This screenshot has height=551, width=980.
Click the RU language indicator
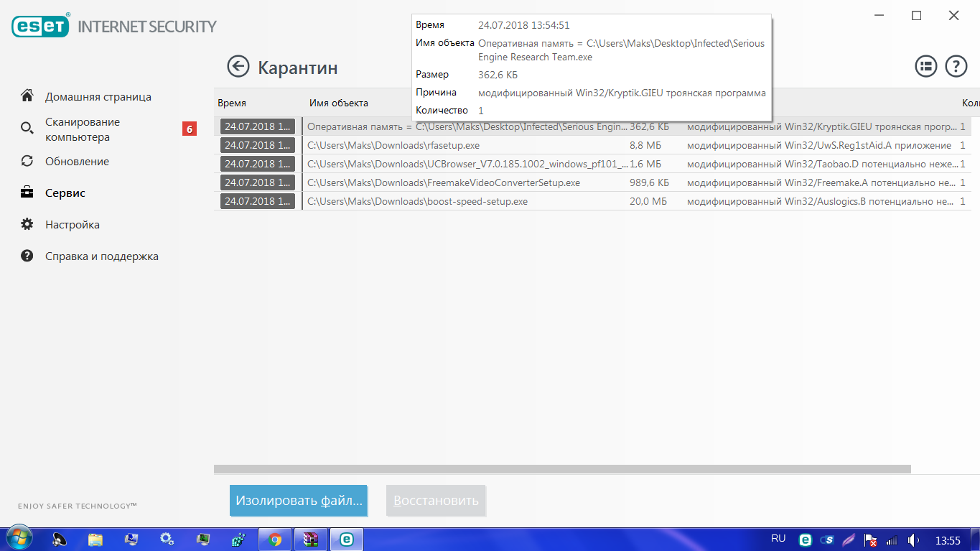tap(778, 539)
